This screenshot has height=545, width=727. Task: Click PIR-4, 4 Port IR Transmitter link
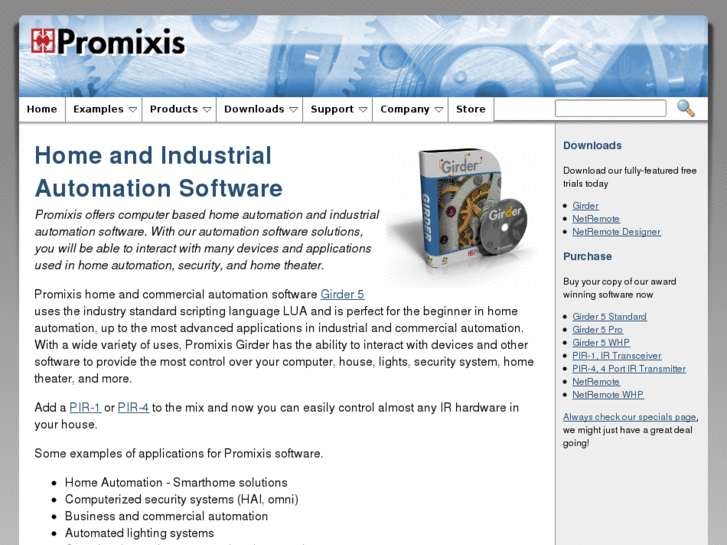[x=629, y=368]
